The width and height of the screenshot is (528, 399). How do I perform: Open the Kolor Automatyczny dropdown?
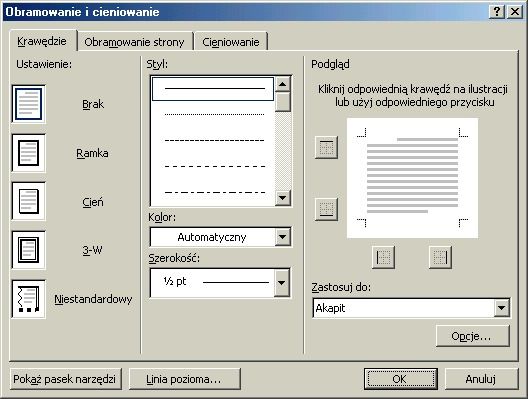282,237
